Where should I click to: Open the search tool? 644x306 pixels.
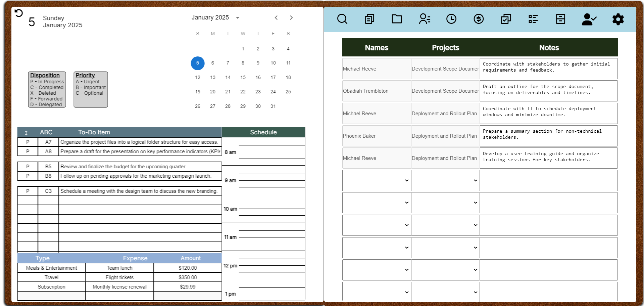pos(342,19)
